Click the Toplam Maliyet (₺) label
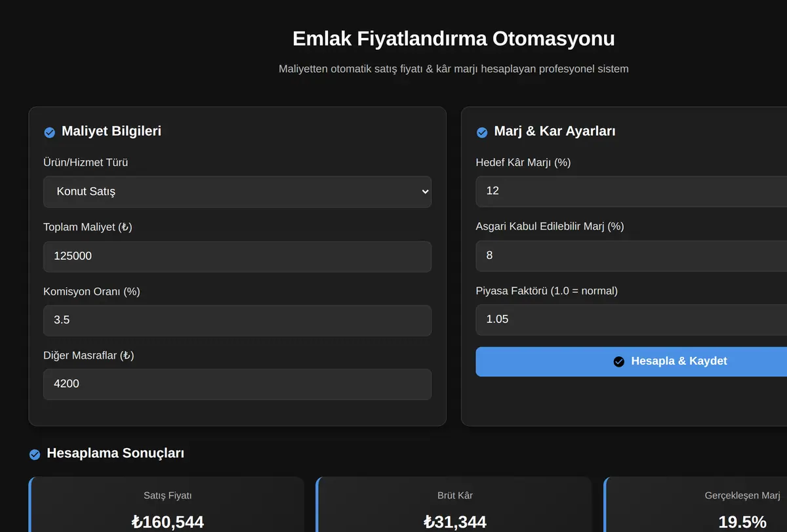Screen dimensions: 787x532 point(88,228)
